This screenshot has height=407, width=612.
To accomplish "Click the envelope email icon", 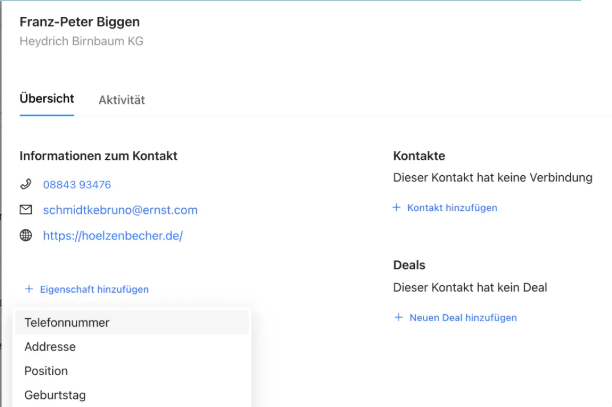I will click(x=26, y=210).
